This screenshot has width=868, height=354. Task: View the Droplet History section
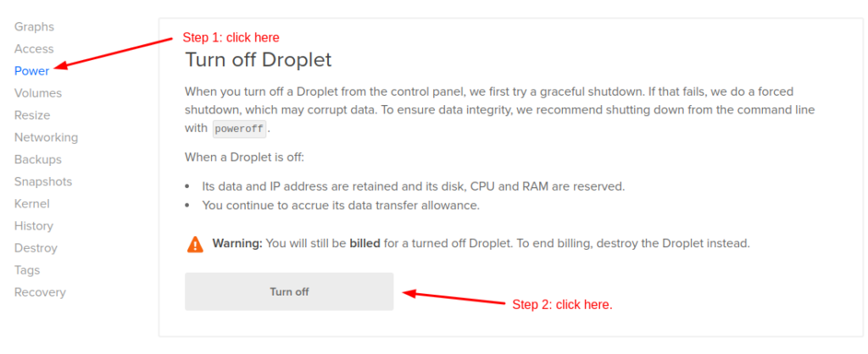[34, 225]
